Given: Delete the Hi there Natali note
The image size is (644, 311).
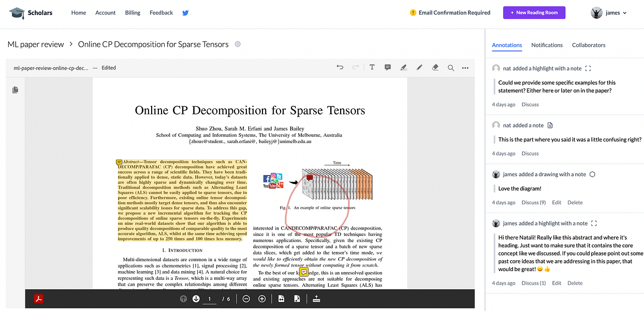Looking at the screenshot, I should 575,283.
